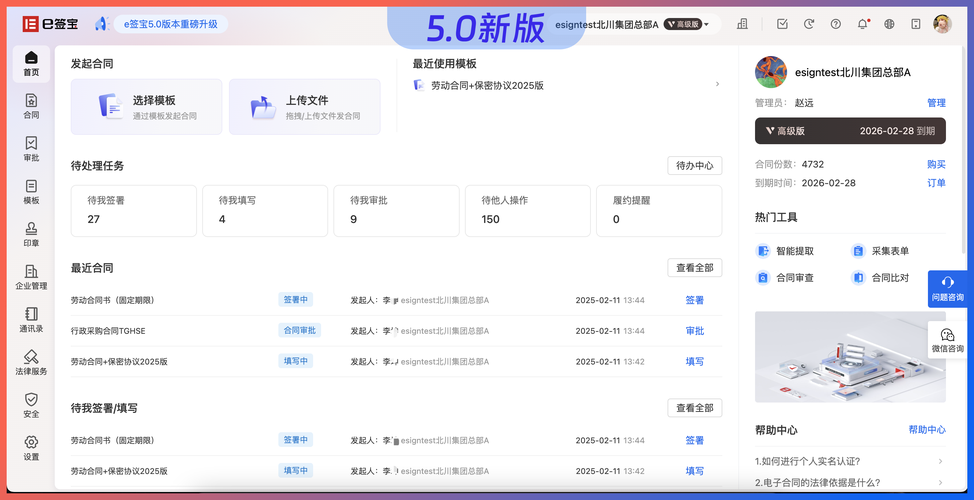Click the 购买 link beside 合同份数
The height and width of the screenshot is (500, 974).
(936, 164)
